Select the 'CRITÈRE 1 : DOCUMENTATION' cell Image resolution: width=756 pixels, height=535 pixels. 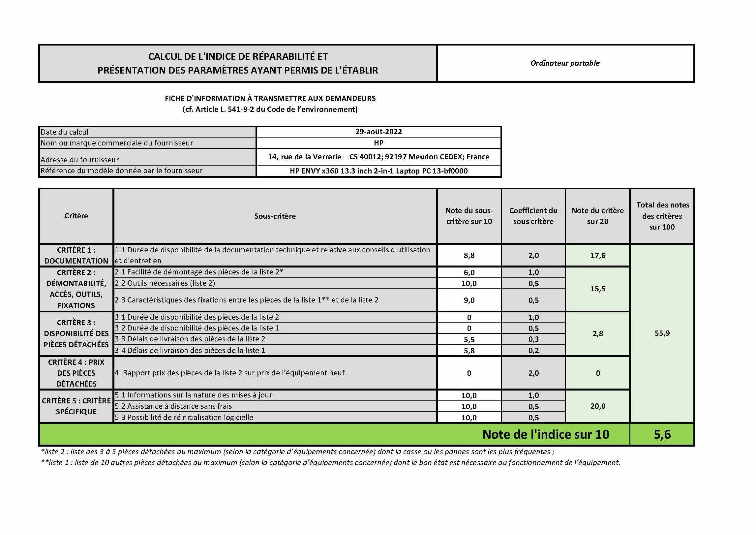pos(76,255)
